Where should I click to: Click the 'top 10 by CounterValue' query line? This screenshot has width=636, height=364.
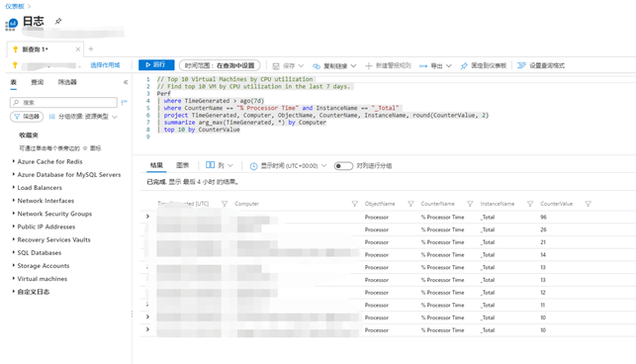202,130
